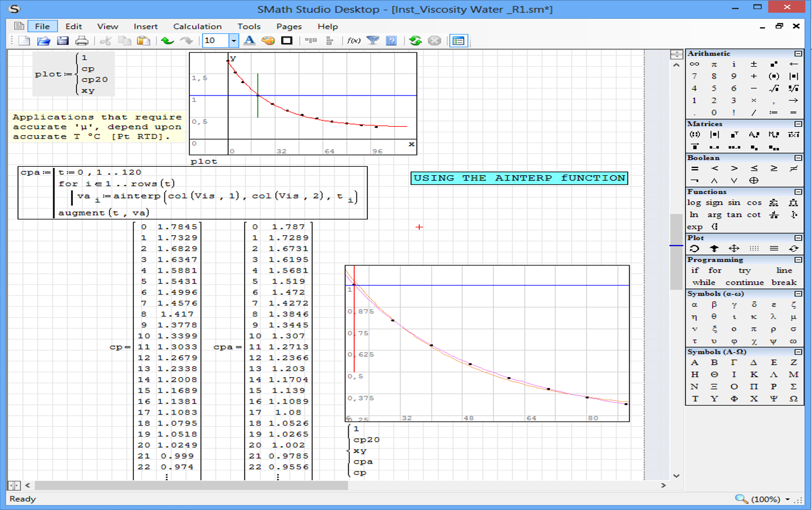The image size is (812, 510).
Task: Toggle the side panel toolbar button
Action: click(x=458, y=41)
